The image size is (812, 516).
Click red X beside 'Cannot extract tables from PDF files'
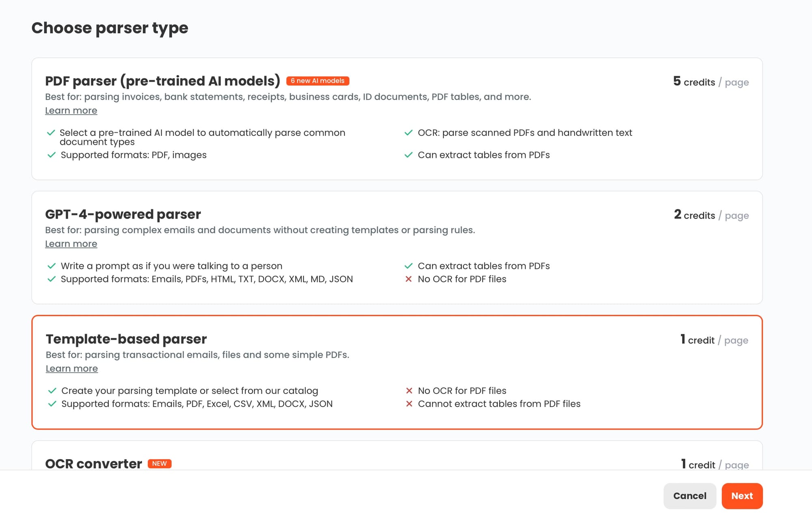point(409,404)
